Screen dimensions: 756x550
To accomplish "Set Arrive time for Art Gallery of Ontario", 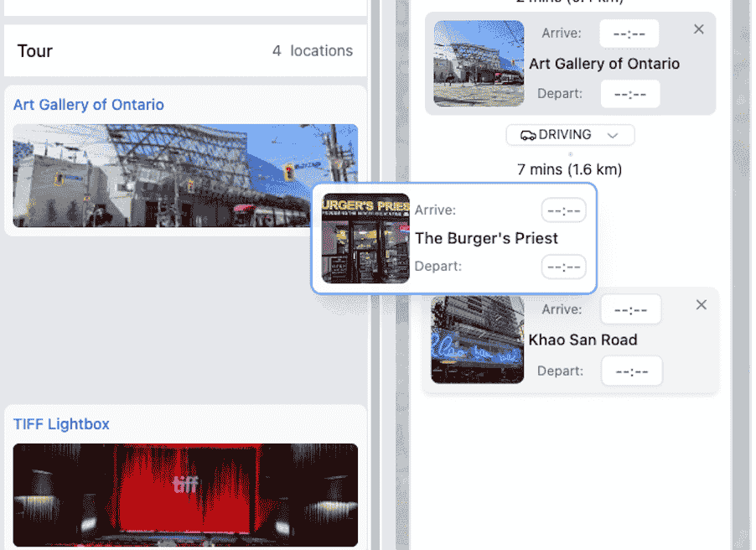I will point(629,34).
